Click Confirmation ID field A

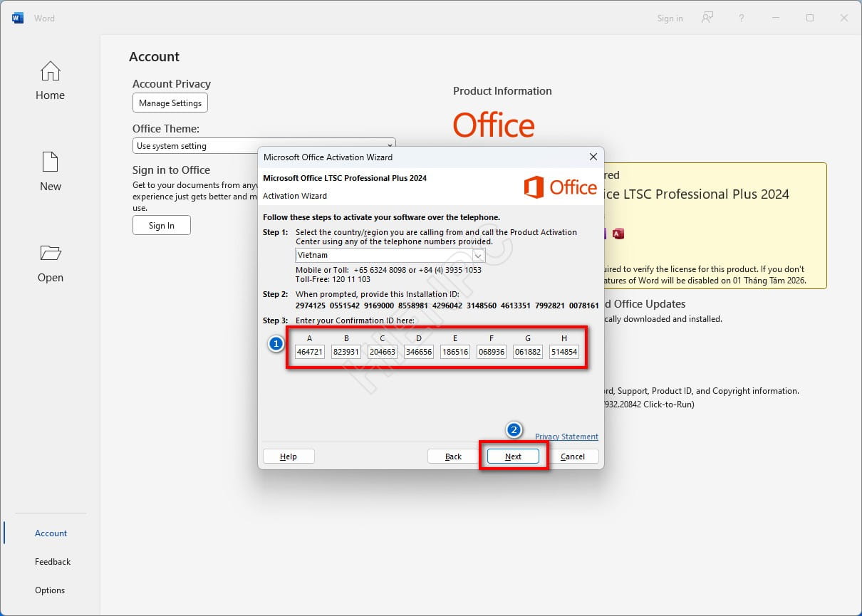[310, 352]
